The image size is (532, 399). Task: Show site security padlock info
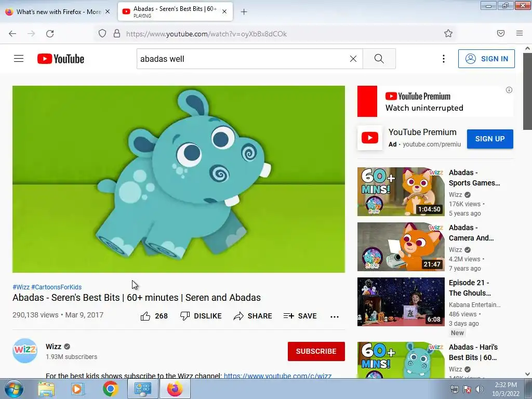(117, 34)
